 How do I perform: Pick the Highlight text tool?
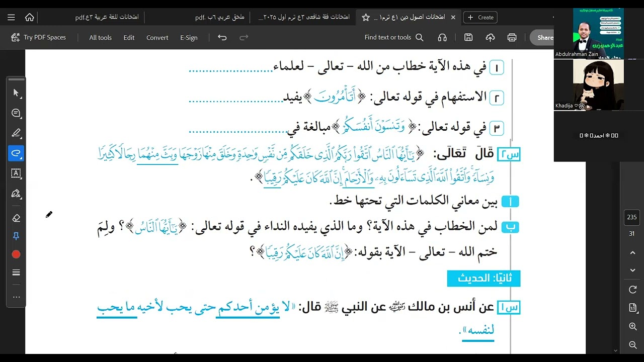16,133
